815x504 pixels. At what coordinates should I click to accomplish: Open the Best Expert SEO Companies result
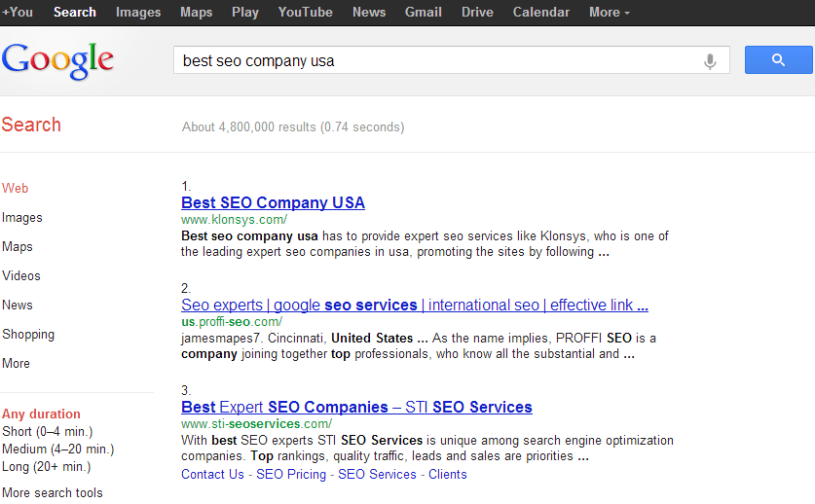pyautogui.click(x=356, y=407)
